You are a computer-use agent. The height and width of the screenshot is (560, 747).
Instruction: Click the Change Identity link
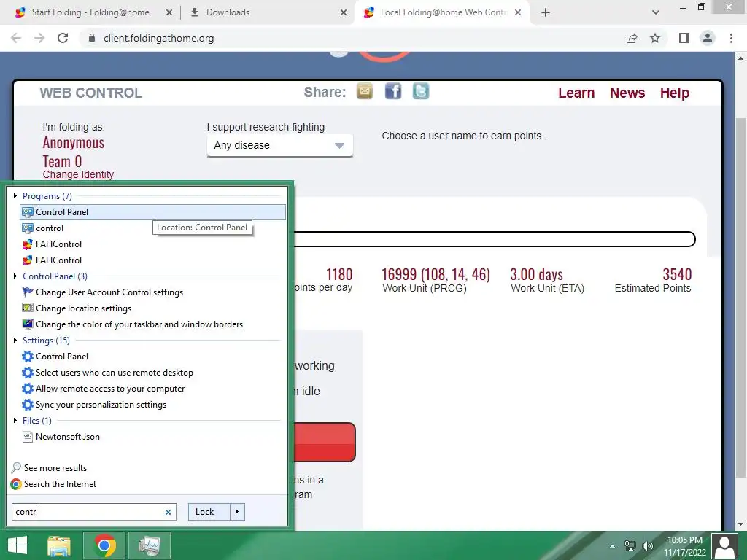pos(78,174)
